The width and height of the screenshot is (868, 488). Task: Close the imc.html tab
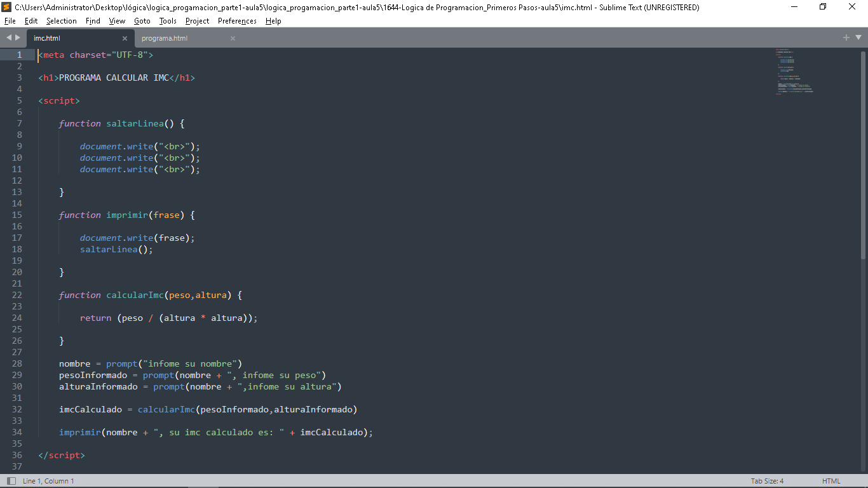[125, 38]
